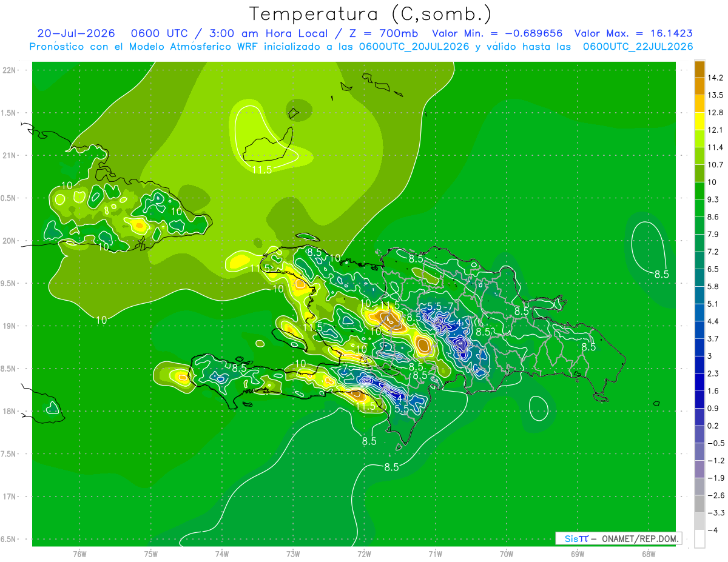Click the colorbar label "14.2"
The height and width of the screenshot is (562, 728).
(715, 78)
